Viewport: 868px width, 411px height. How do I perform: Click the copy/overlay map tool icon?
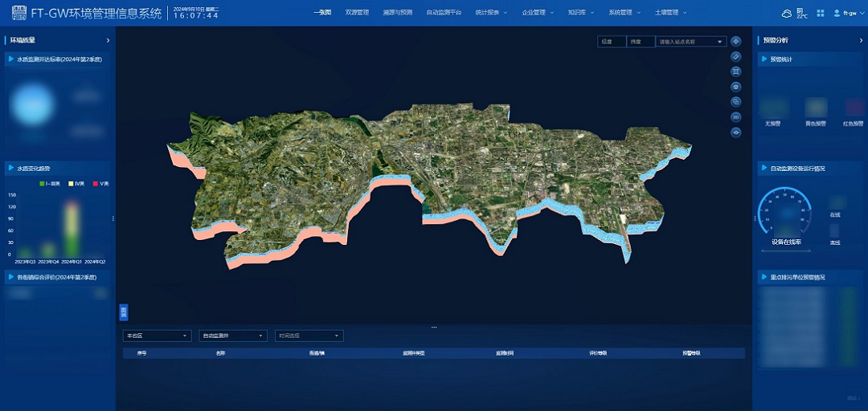point(735,102)
